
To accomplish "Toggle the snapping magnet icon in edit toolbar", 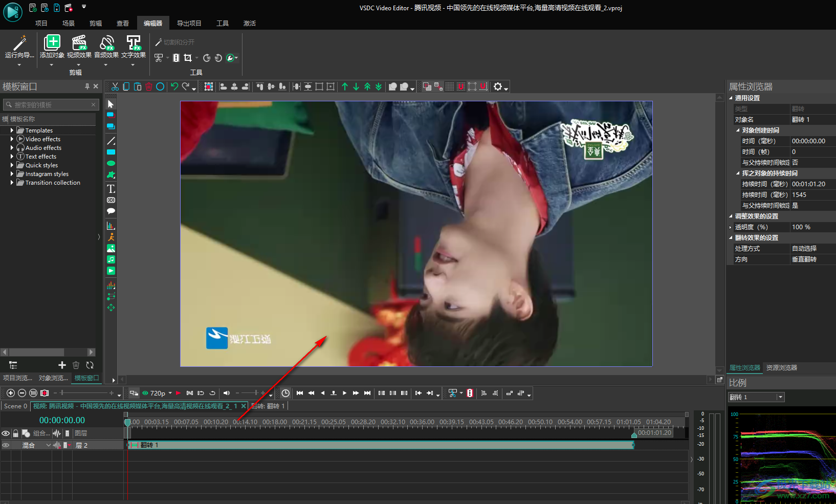I will pyautogui.click(x=461, y=87).
